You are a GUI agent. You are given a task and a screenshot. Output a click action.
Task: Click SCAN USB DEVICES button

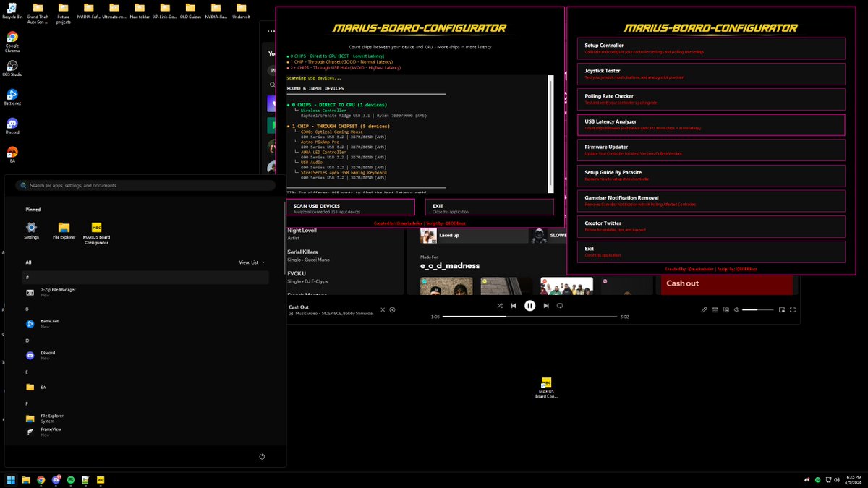[x=351, y=207]
